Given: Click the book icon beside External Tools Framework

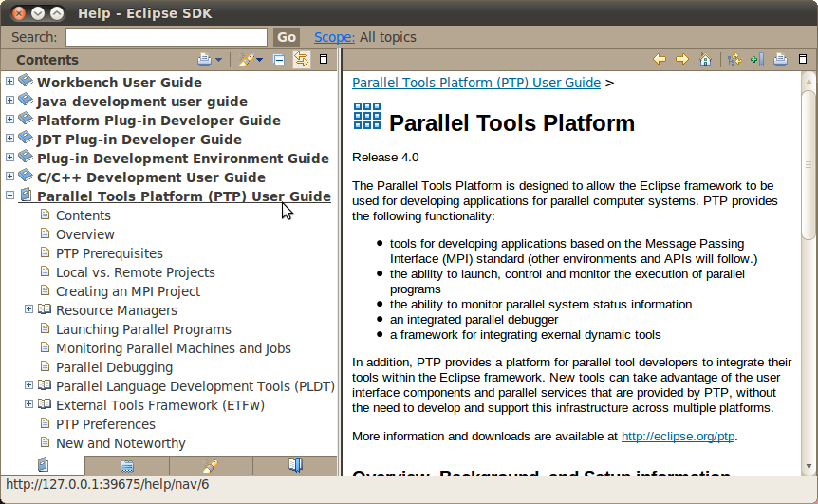Looking at the screenshot, I should 45,404.
